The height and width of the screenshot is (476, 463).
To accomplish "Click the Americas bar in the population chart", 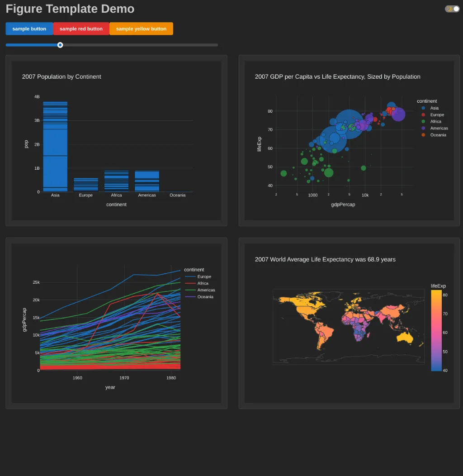I will tap(147, 181).
